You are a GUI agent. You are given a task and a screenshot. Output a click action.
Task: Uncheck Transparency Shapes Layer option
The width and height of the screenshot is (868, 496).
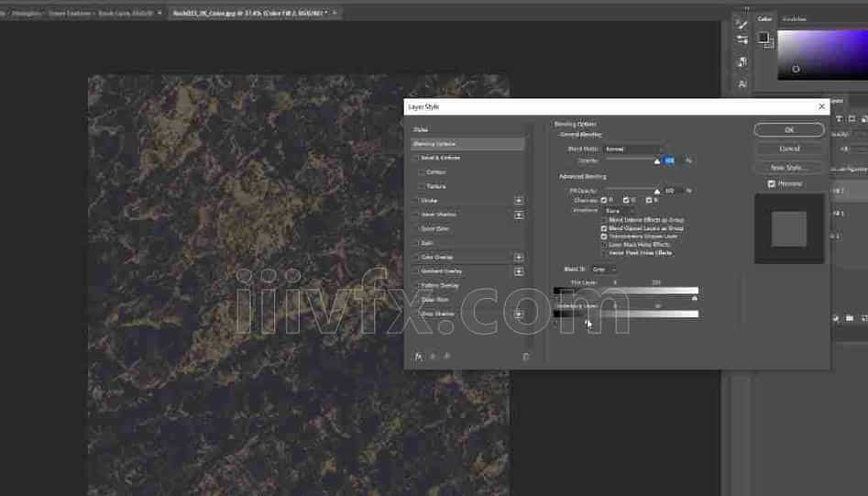(604, 237)
